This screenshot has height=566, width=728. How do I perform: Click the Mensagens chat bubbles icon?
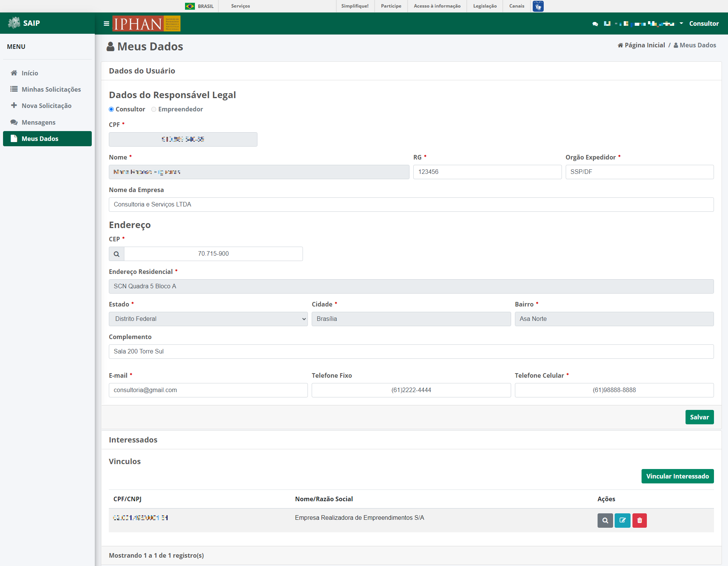14,122
